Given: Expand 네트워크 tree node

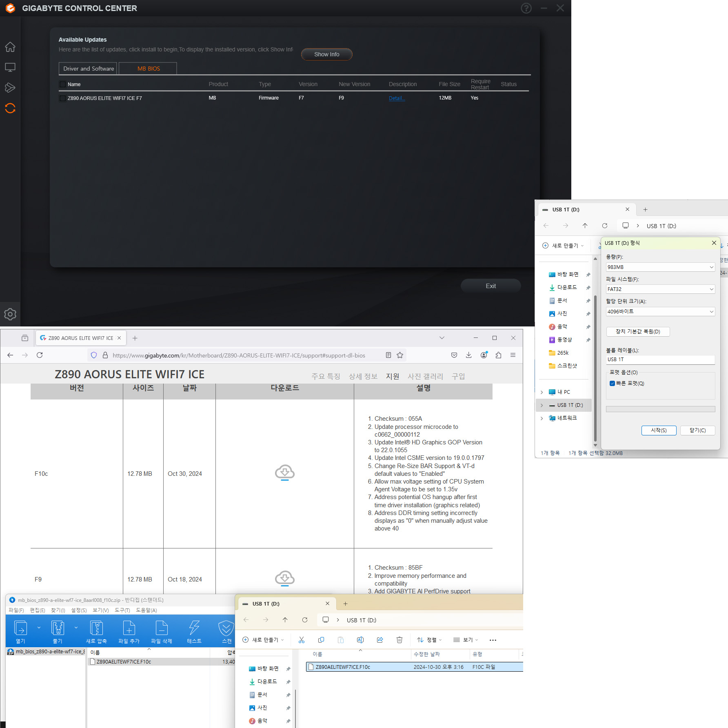Looking at the screenshot, I should pyautogui.click(x=542, y=418).
